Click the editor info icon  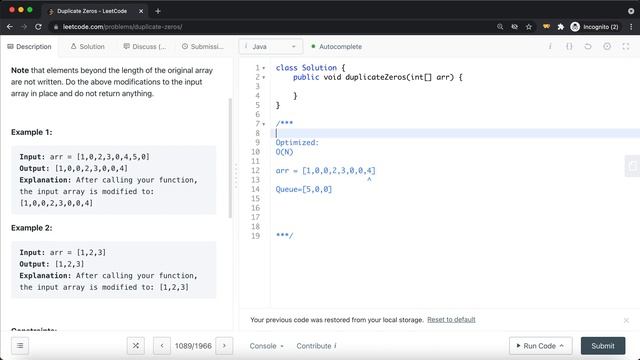pyautogui.click(x=550, y=47)
